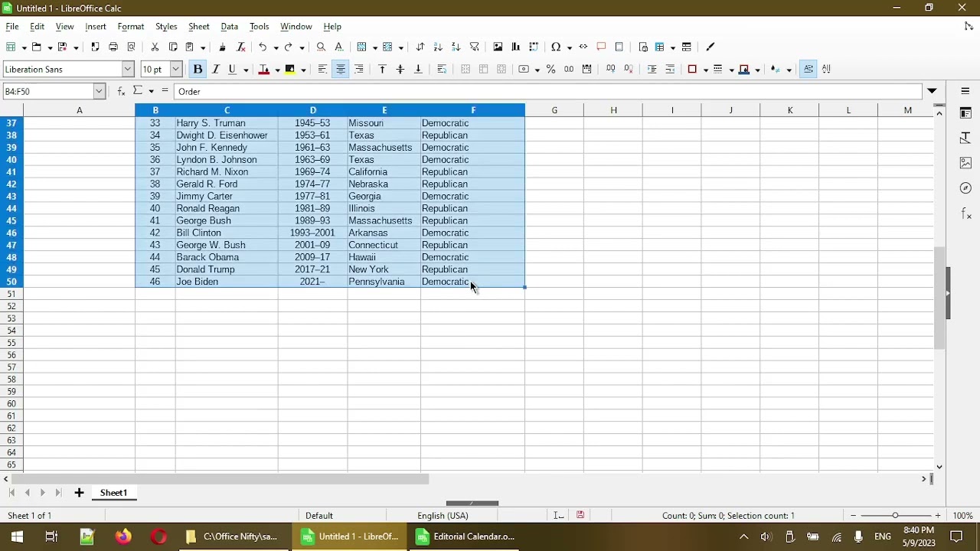The width and height of the screenshot is (980, 551).
Task: Click the Insert Chart icon
Action: click(516, 47)
